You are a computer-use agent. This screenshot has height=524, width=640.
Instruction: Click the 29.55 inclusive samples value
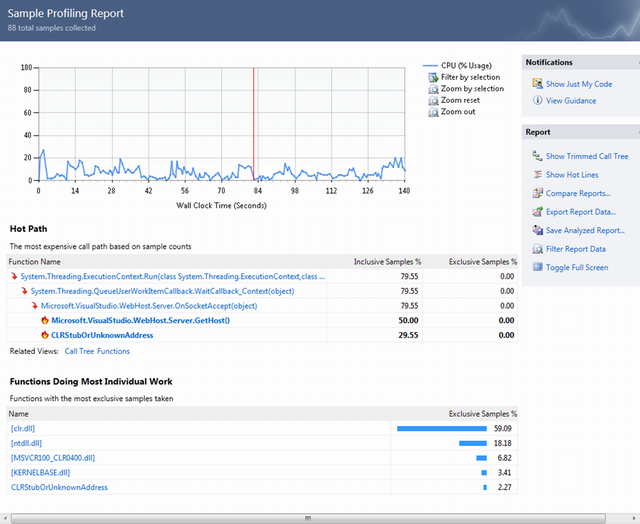[x=408, y=335]
